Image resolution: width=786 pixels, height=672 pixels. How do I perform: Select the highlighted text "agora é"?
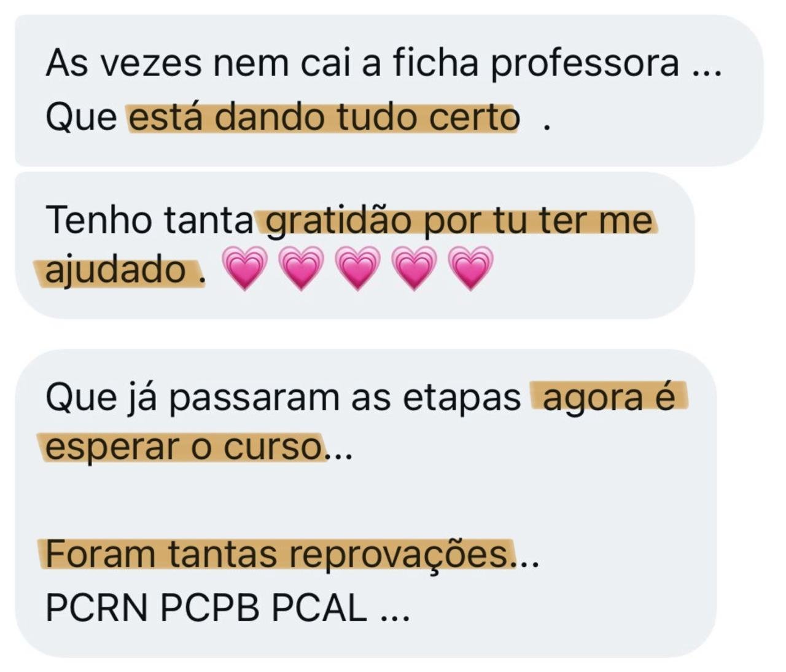pos(608,398)
